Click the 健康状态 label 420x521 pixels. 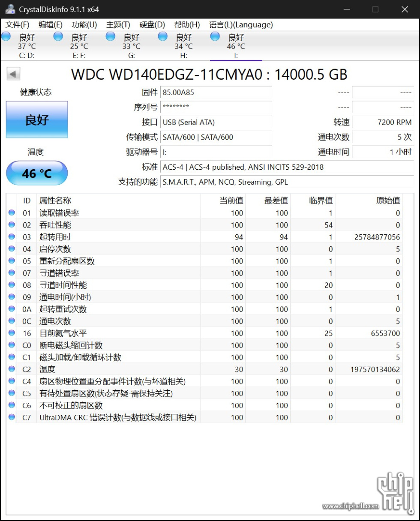[36, 92]
